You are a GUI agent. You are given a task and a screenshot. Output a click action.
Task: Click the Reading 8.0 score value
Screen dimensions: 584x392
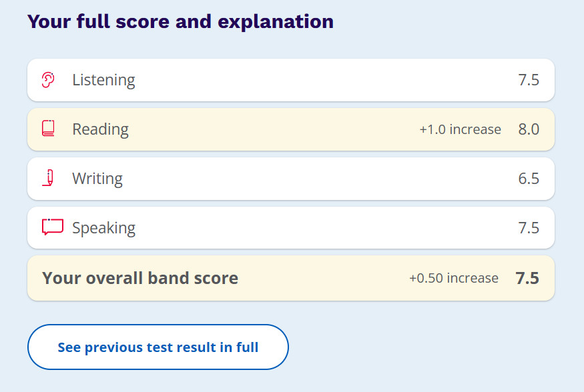tap(529, 129)
